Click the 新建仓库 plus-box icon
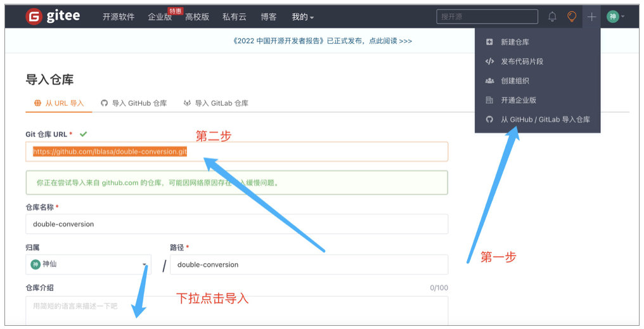644x329 pixels. point(489,42)
